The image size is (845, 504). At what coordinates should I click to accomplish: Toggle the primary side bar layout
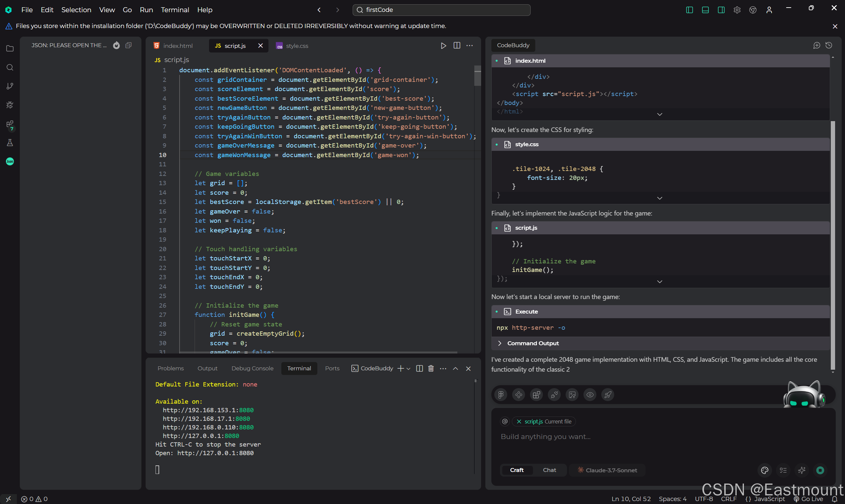pos(689,10)
